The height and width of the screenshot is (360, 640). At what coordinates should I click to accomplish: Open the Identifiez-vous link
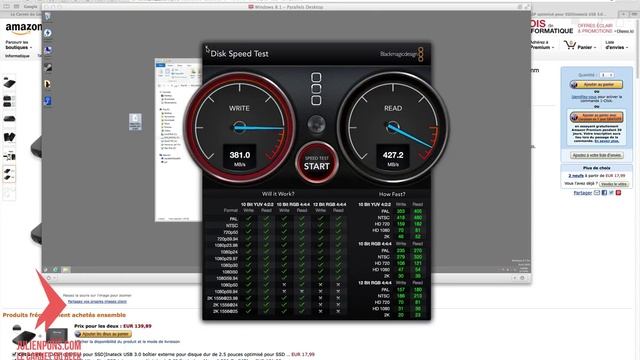pyautogui.click(x=584, y=97)
